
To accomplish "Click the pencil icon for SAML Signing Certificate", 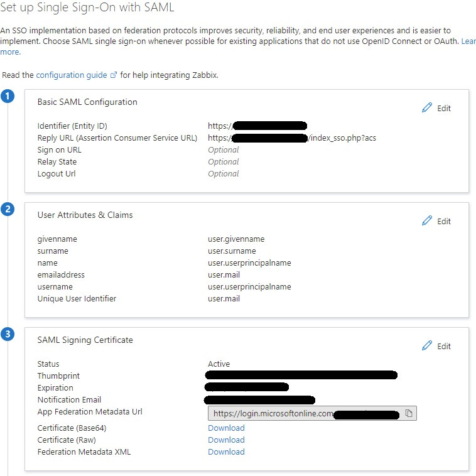I will point(427,346).
